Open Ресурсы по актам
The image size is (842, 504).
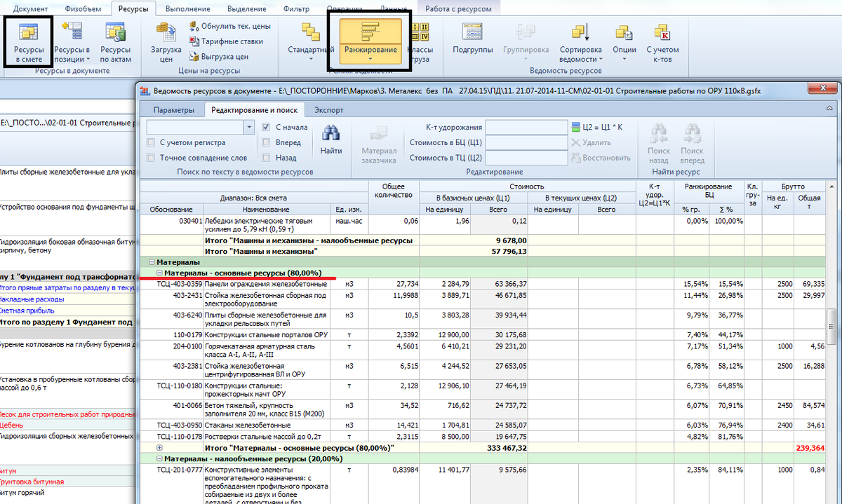pyautogui.click(x=115, y=42)
